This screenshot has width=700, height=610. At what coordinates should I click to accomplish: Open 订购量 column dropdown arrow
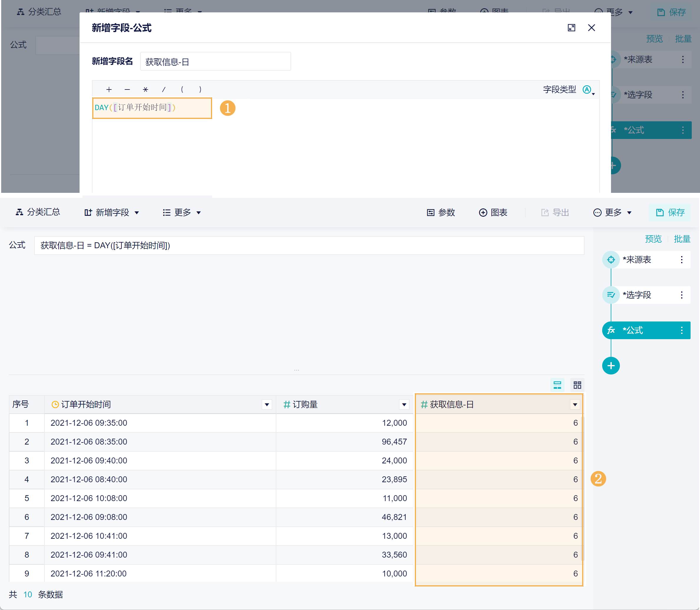404,405
